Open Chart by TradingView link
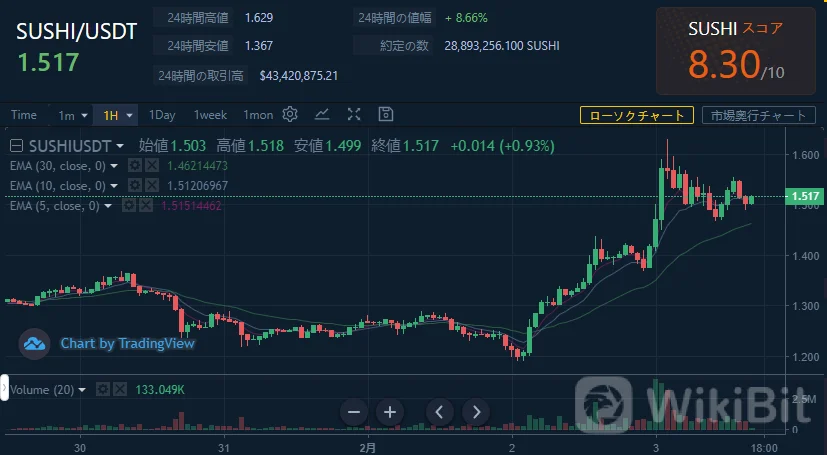The height and width of the screenshot is (455, 827). click(128, 344)
